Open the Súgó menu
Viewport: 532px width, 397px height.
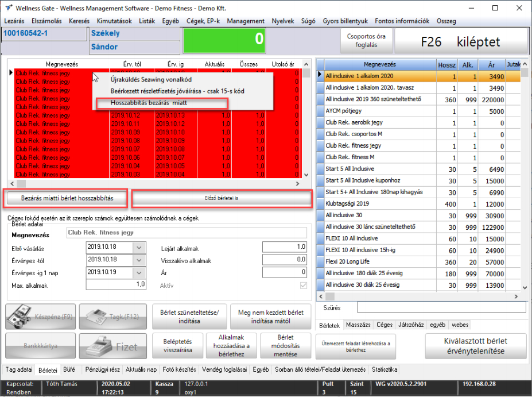point(308,21)
